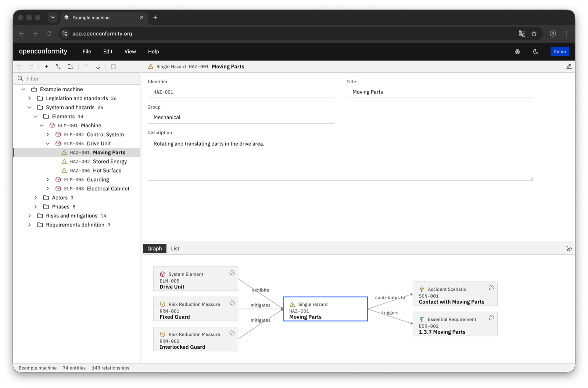Expand ELM-006 Guarding node
Viewport: 588px width, 388px height.
click(x=48, y=180)
